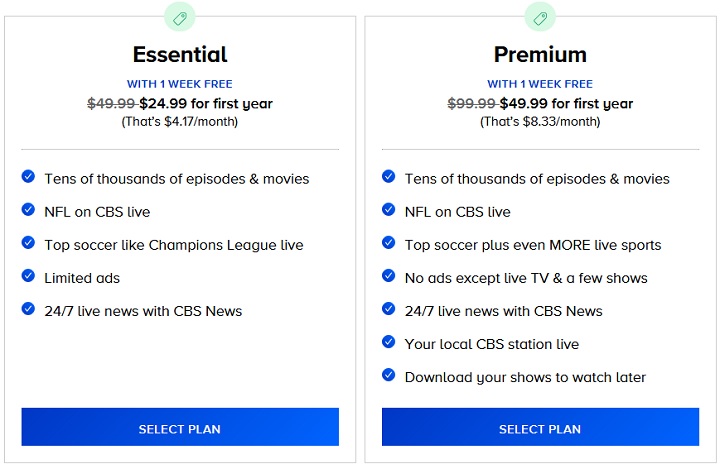Click checkmark beside Essential's Limited ads

click(x=28, y=277)
